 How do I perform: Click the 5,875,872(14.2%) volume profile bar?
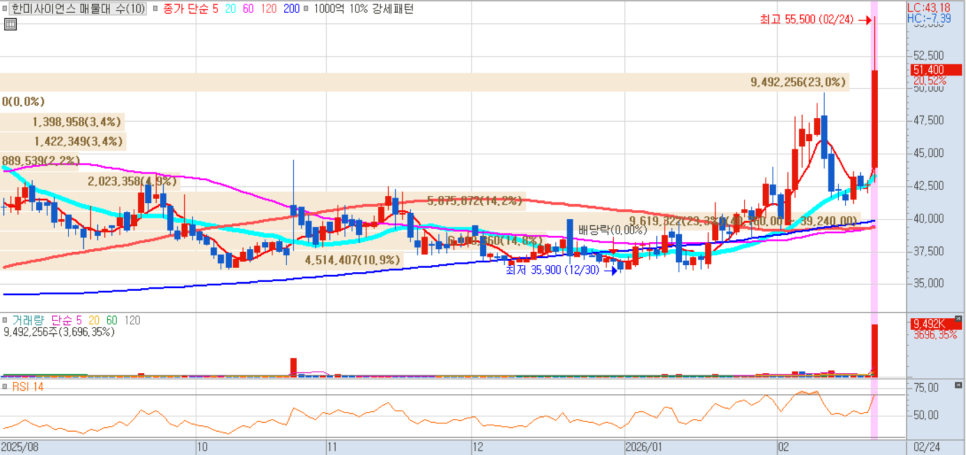263,201
